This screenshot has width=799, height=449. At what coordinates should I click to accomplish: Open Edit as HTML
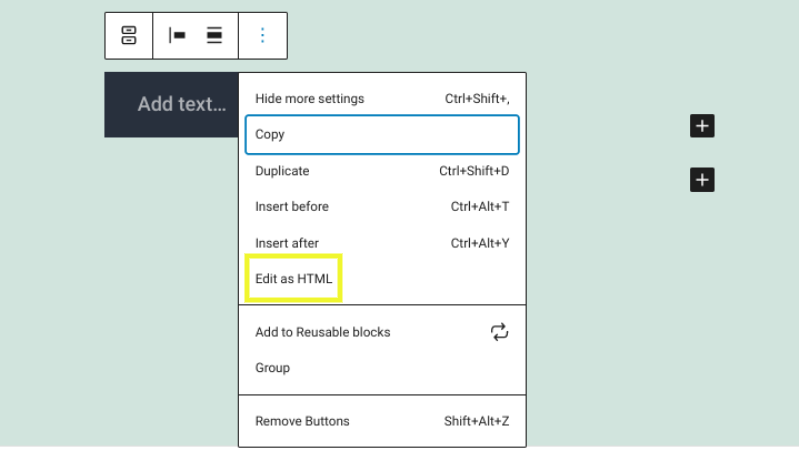[293, 279]
